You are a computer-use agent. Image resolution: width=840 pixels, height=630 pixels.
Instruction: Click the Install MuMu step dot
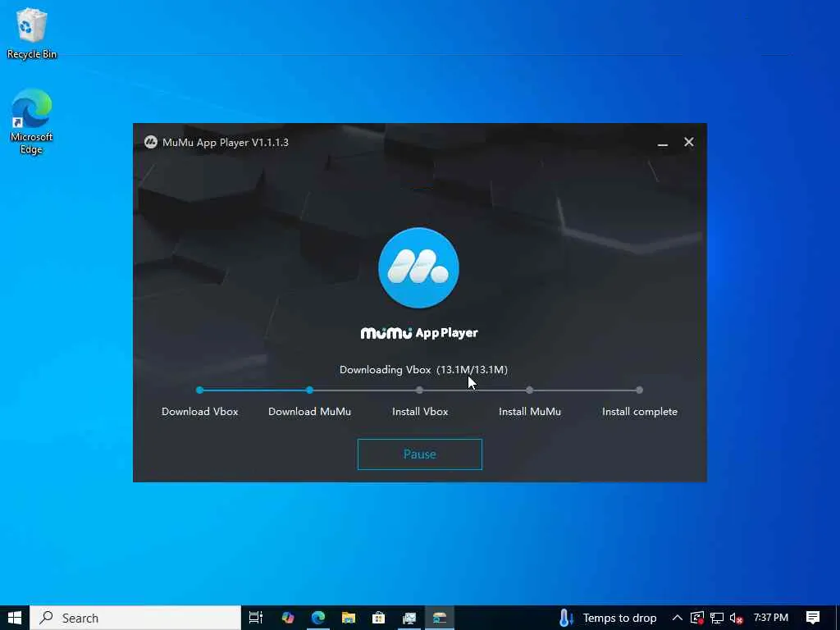(529, 390)
